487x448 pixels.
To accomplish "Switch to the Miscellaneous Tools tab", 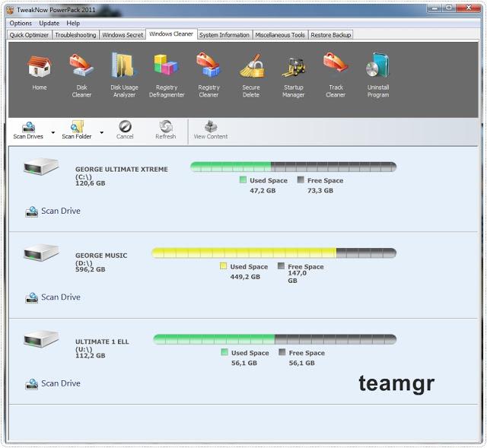I will [x=280, y=35].
